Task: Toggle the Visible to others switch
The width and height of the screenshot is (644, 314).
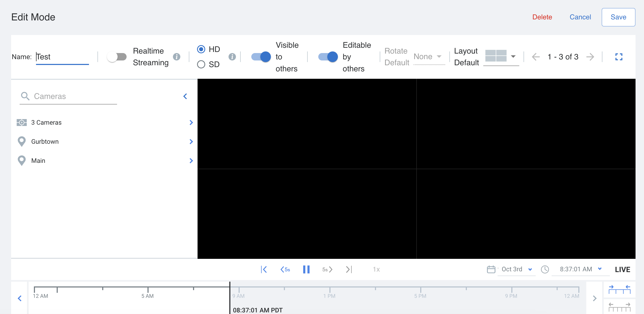Action: [x=261, y=57]
